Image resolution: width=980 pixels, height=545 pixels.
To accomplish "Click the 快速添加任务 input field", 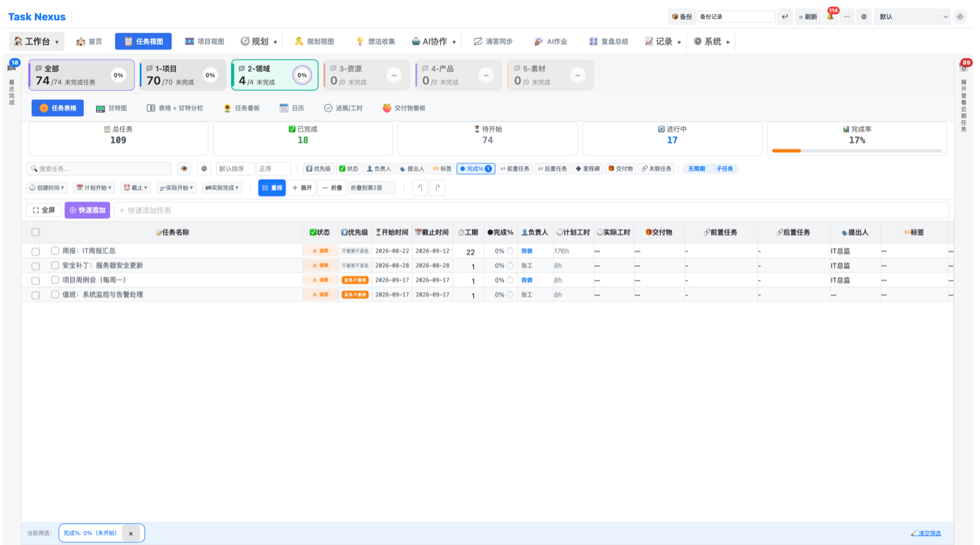I will (531, 210).
